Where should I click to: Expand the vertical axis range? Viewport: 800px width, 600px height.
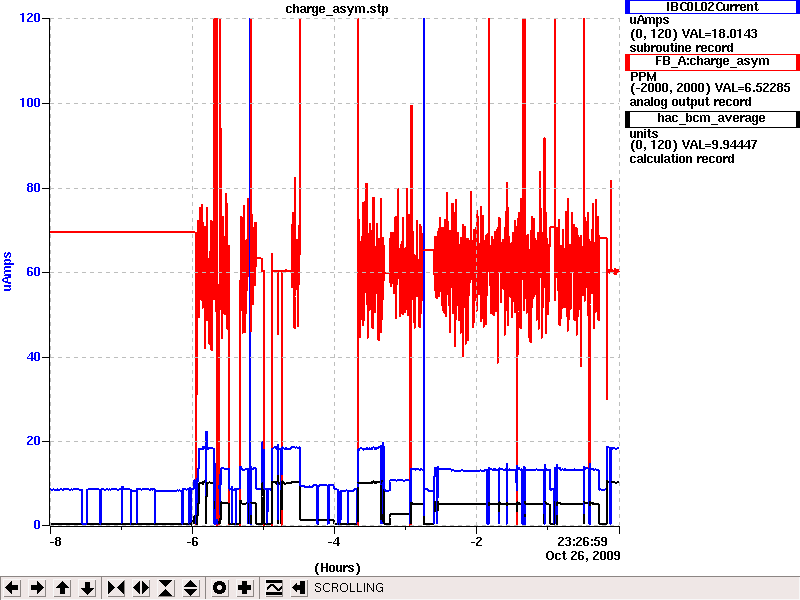pyautogui.click(x=190, y=588)
